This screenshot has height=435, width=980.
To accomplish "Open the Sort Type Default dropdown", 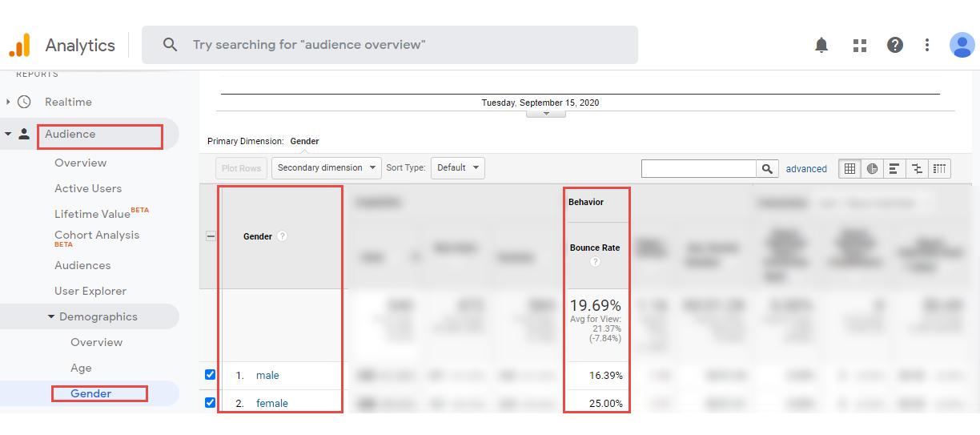I will click(x=458, y=168).
